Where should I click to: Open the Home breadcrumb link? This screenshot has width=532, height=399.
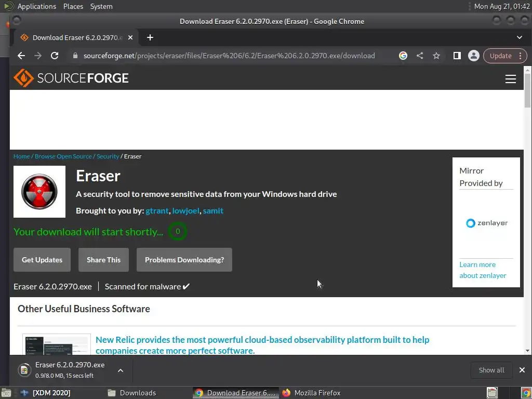(x=21, y=156)
